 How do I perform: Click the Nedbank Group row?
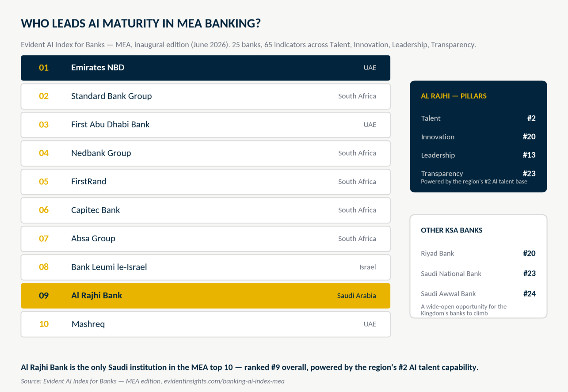206,153
